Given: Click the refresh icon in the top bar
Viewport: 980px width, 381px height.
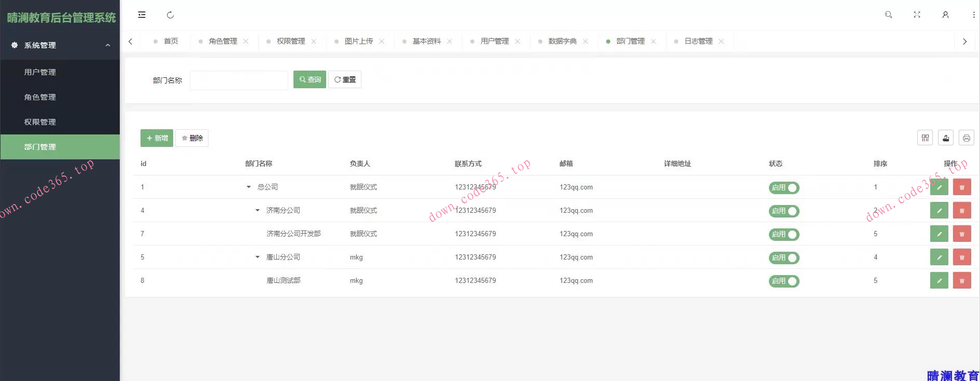Looking at the screenshot, I should [x=170, y=15].
